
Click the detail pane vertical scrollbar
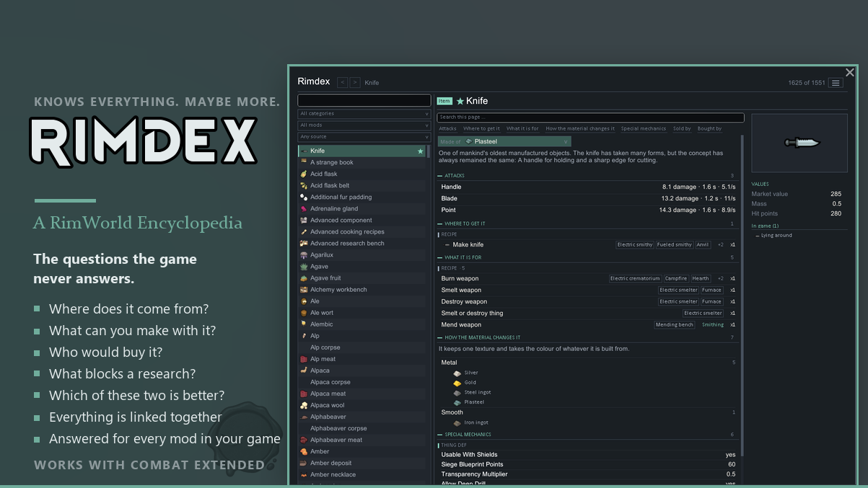point(742,296)
